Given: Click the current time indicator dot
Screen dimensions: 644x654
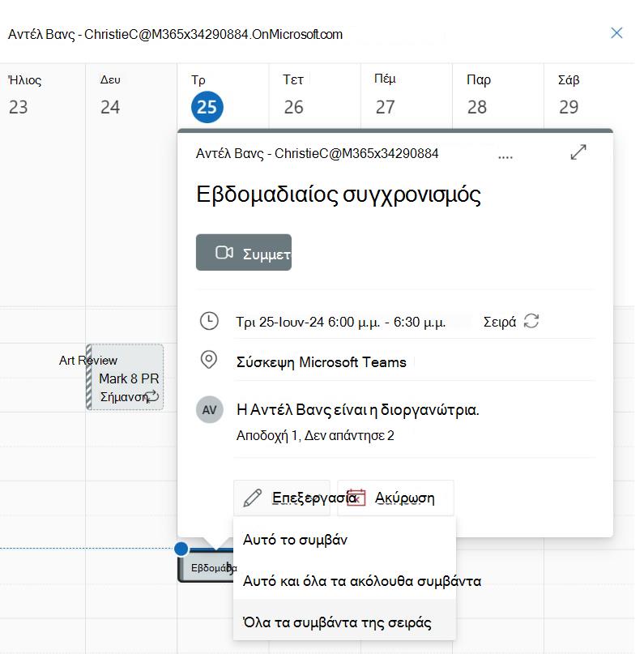Looking at the screenshot, I should click(x=181, y=549).
